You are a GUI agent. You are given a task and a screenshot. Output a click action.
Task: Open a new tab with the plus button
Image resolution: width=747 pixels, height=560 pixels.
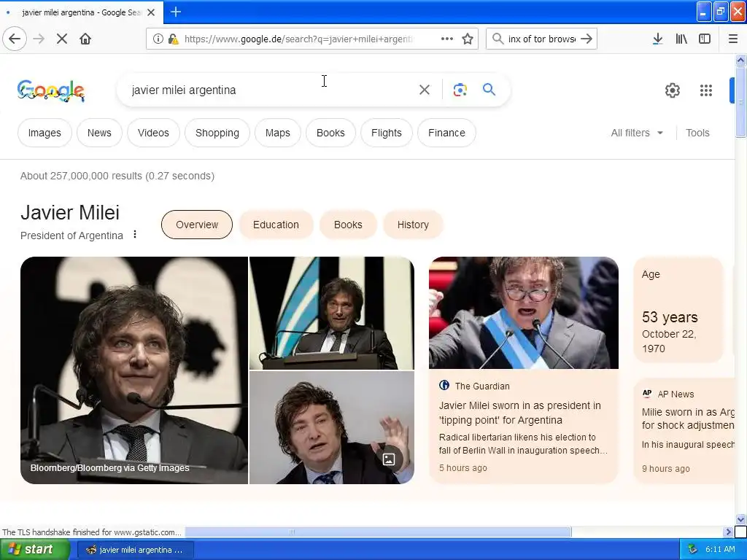[176, 12]
